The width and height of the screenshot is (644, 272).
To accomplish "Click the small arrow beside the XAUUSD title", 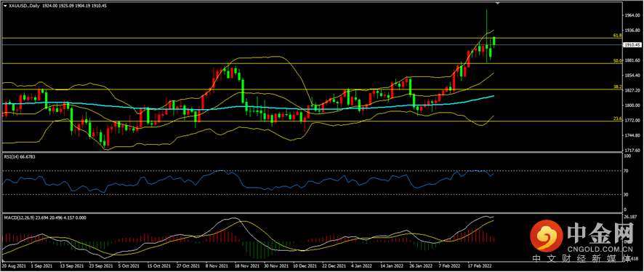I will [4, 6].
